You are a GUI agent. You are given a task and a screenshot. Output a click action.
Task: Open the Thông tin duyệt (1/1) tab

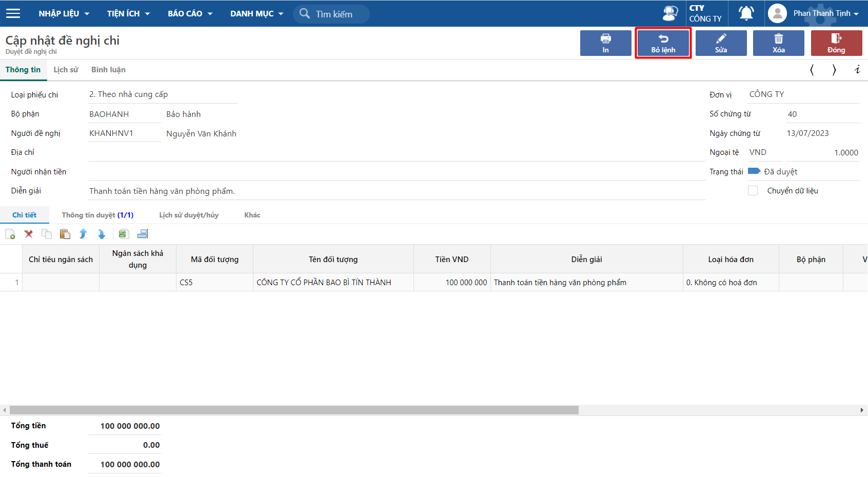point(97,215)
